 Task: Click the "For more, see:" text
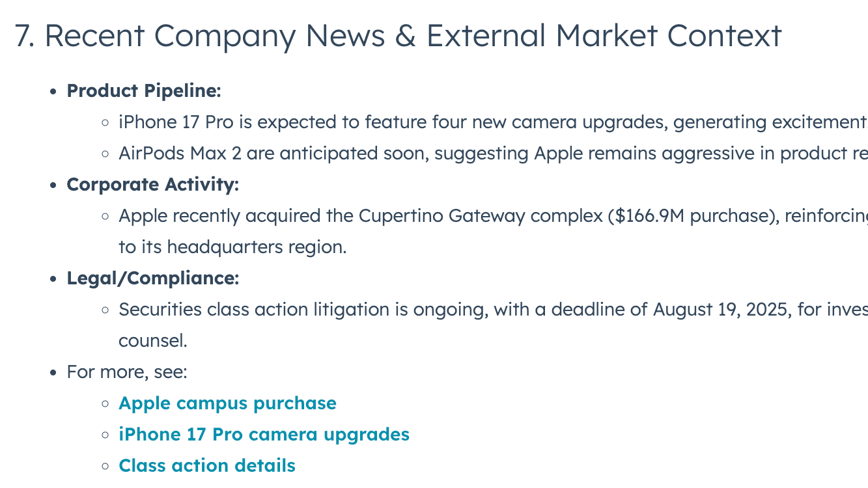[127, 372]
